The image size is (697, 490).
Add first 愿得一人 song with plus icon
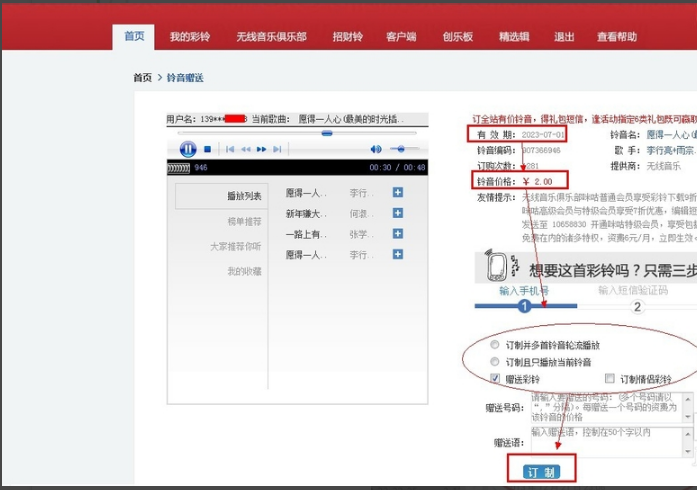pos(398,192)
